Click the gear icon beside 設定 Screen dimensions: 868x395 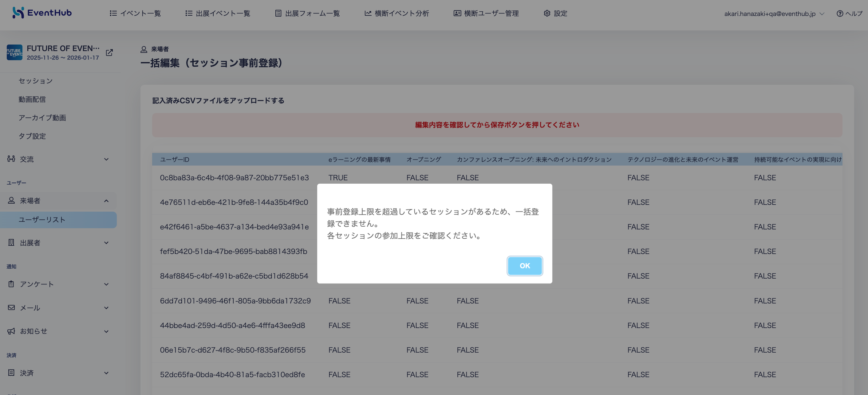tap(546, 13)
